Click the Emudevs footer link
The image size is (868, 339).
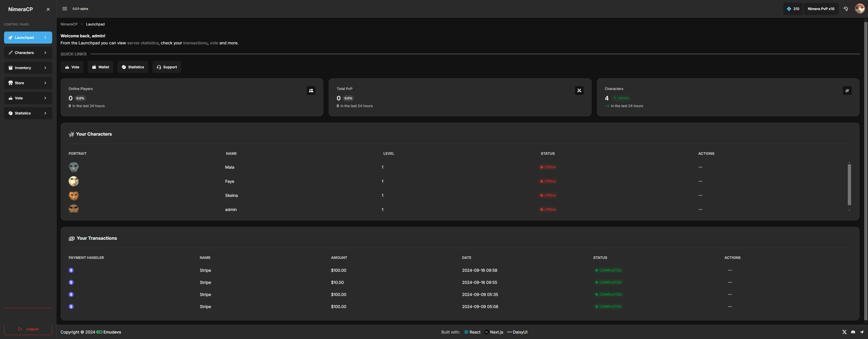(x=108, y=332)
